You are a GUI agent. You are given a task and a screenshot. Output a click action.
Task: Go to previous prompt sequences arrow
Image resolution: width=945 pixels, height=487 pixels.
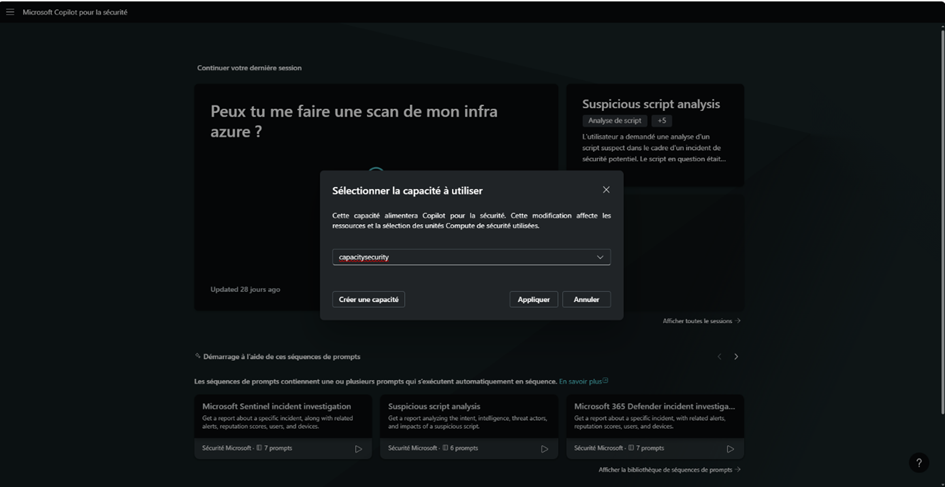click(x=718, y=357)
